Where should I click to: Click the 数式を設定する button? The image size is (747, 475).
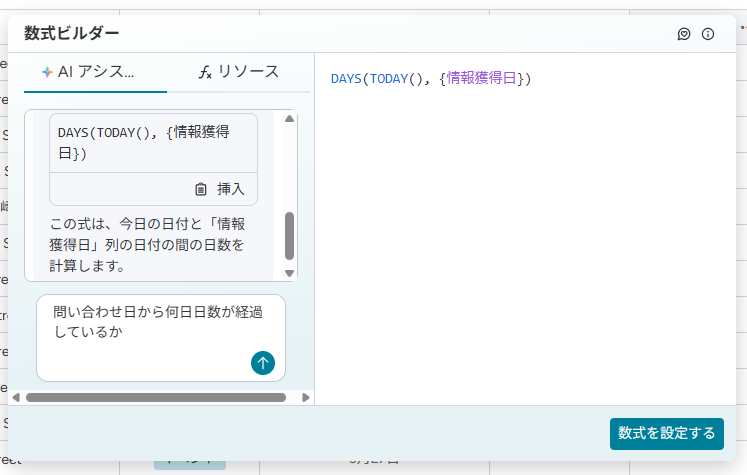pos(666,433)
